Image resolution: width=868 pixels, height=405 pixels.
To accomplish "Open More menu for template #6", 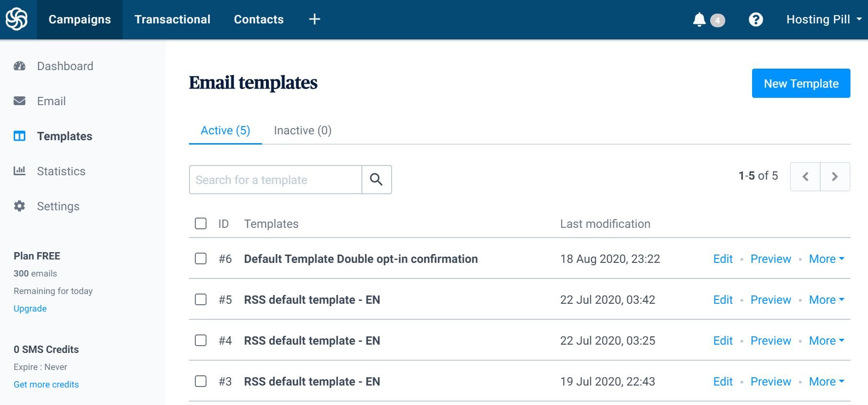I will click(x=827, y=259).
